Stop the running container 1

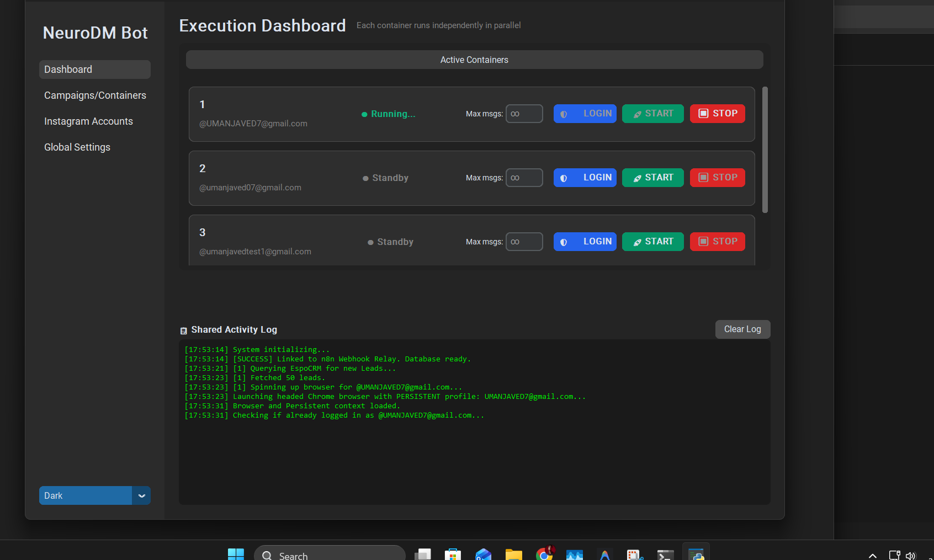[718, 114]
